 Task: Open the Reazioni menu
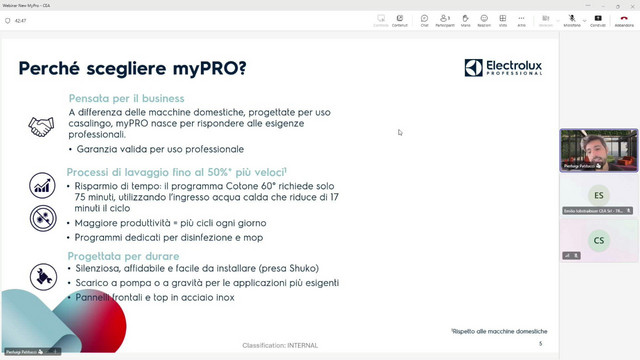pyautogui.click(x=484, y=21)
